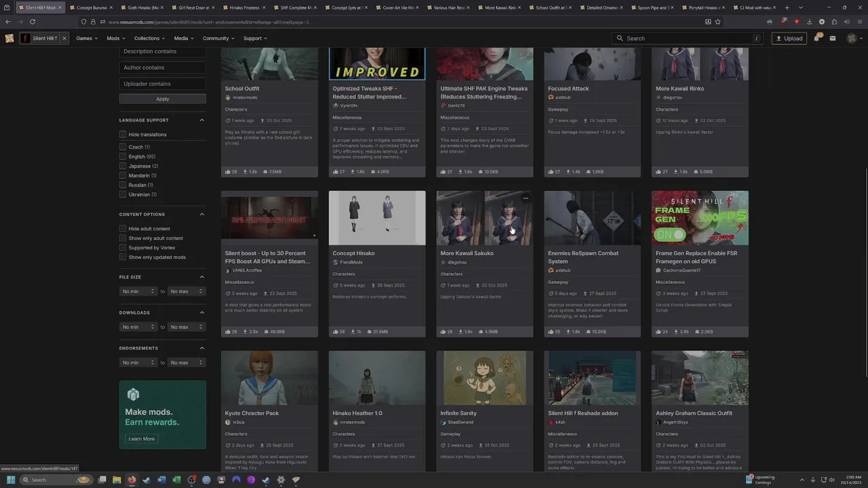
Task: Close the Silent Hill f game chip
Action: click(64, 38)
